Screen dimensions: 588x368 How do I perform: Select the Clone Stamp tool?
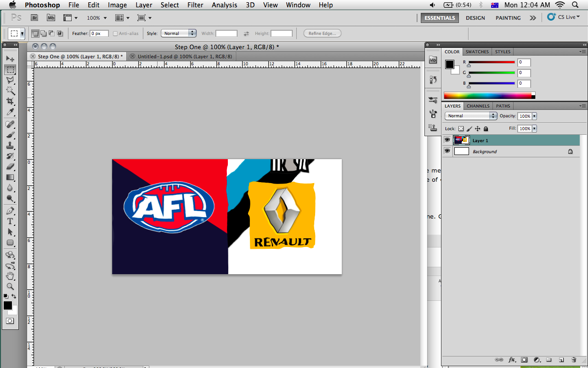tap(10, 145)
